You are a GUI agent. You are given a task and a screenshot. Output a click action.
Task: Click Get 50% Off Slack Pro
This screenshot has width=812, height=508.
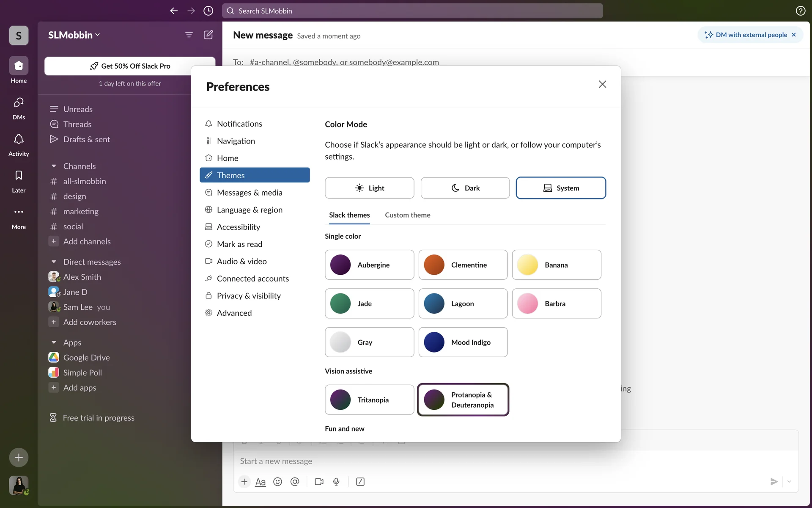click(x=130, y=66)
